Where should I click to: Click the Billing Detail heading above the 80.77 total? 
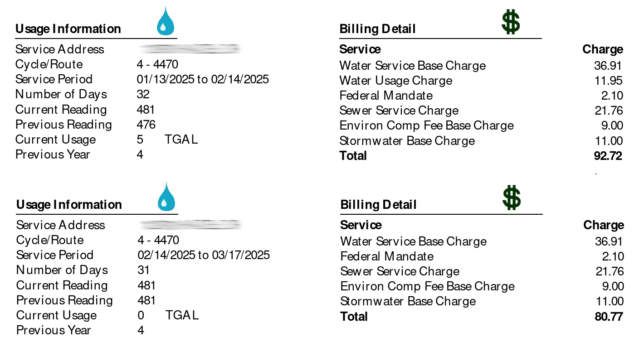coord(378,205)
